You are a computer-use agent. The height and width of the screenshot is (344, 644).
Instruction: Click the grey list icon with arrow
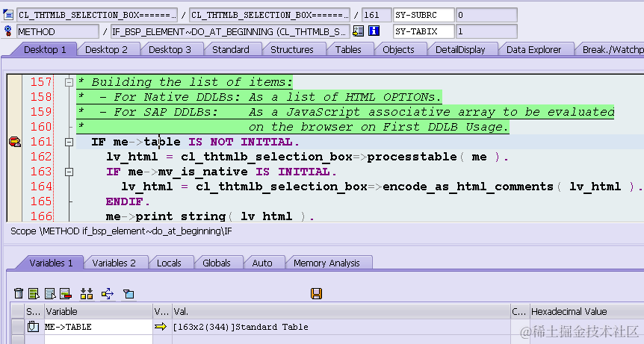pos(50,293)
